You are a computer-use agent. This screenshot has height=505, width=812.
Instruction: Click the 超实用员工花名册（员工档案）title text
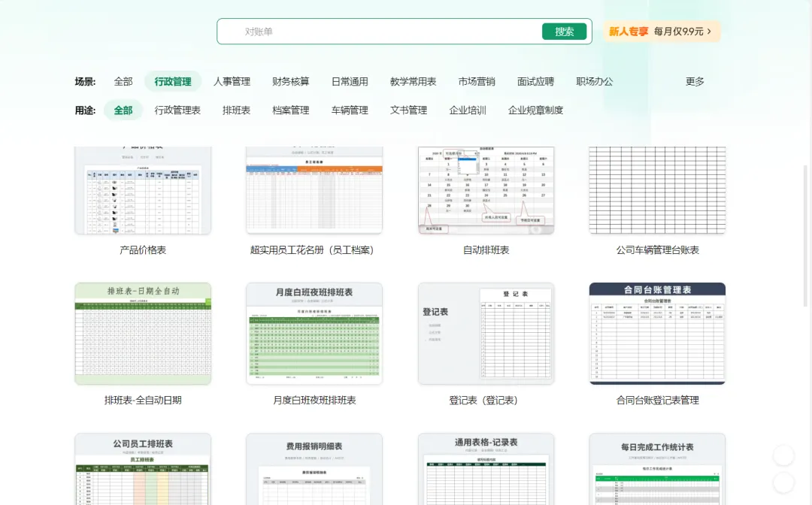312,250
